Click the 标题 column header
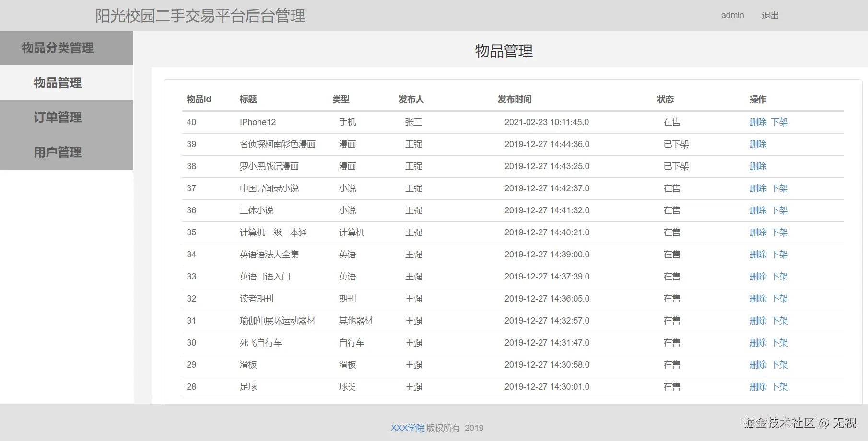This screenshot has width=868, height=441. pyautogui.click(x=248, y=99)
